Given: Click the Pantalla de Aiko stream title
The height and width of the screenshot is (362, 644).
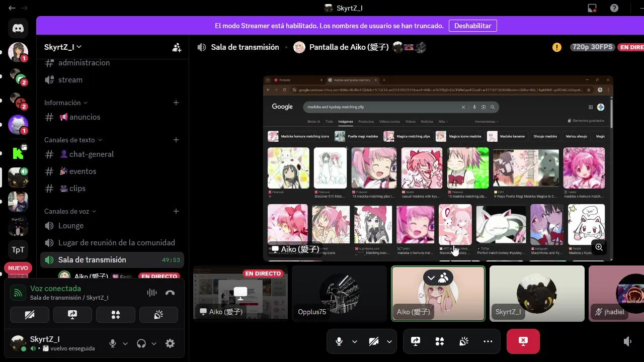Looking at the screenshot, I should (349, 47).
